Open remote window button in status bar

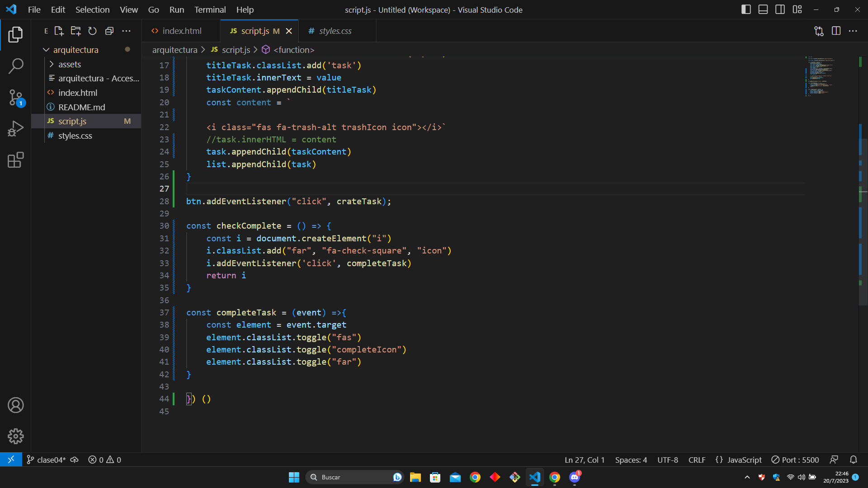[11, 460]
